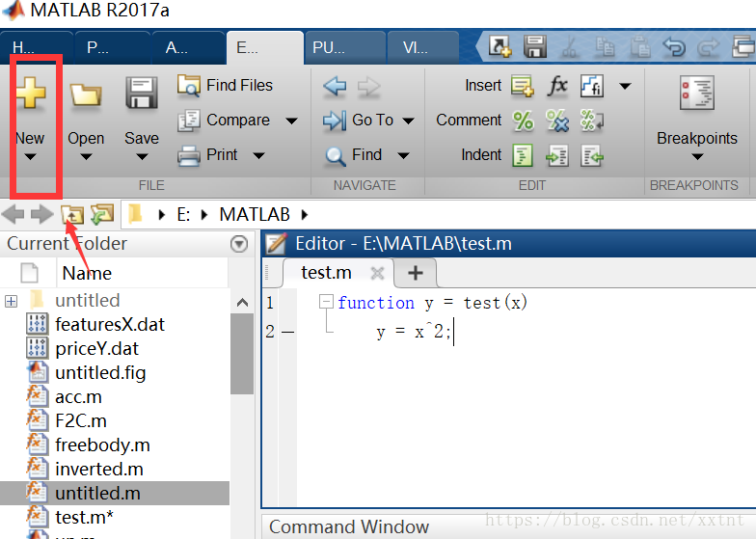This screenshot has height=539, width=756.
Task: Click the Breakpoints icon
Action: coord(697,93)
